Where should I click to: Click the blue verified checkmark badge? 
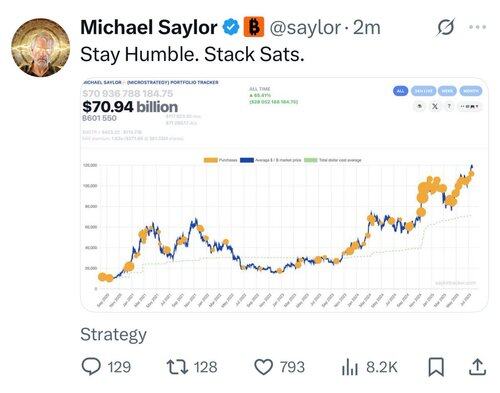click(231, 27)
